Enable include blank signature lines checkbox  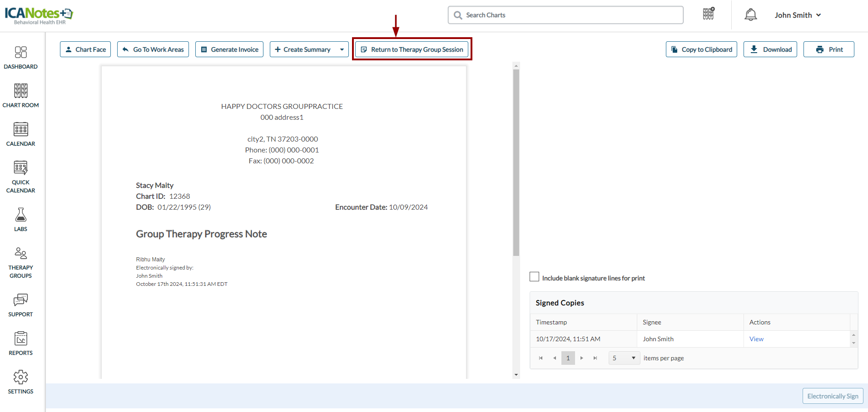(535, 277)
